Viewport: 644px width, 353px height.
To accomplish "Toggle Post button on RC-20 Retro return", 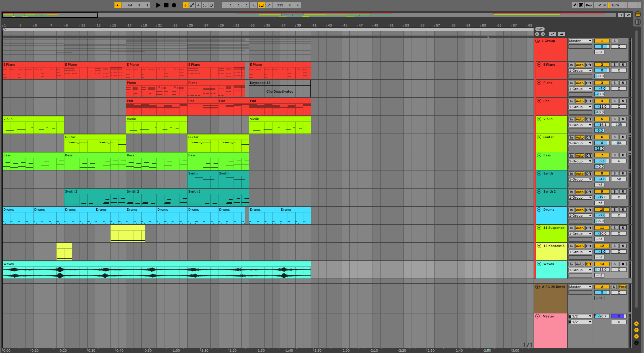I will tap(622, 287).
